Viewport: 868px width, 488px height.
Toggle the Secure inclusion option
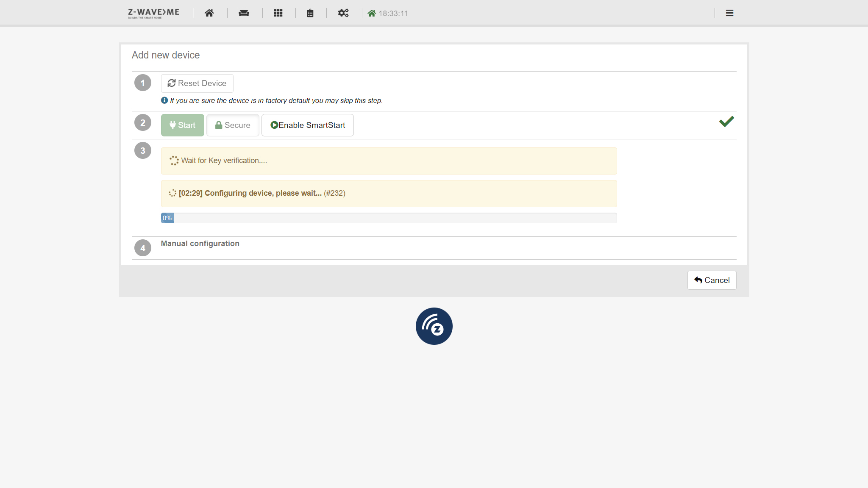click(233, 125)
